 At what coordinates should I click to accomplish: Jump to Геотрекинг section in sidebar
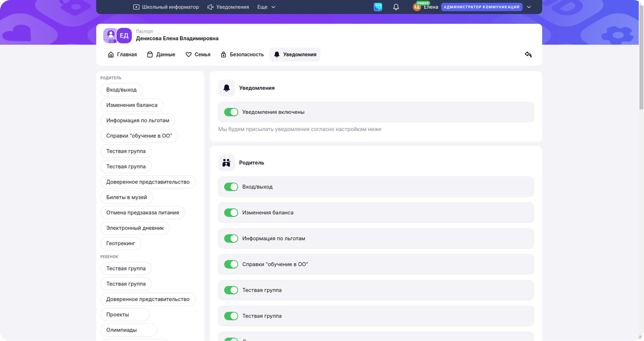[x=121, y=243]
